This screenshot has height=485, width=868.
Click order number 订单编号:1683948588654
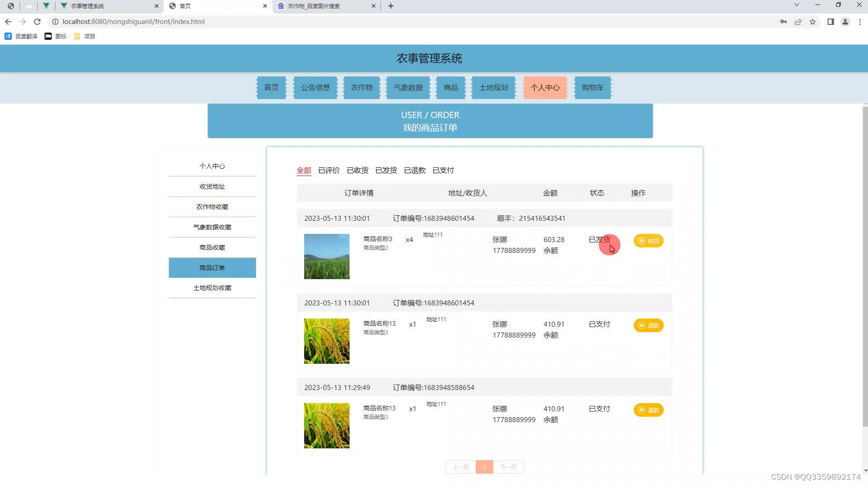tap(433, 388)
